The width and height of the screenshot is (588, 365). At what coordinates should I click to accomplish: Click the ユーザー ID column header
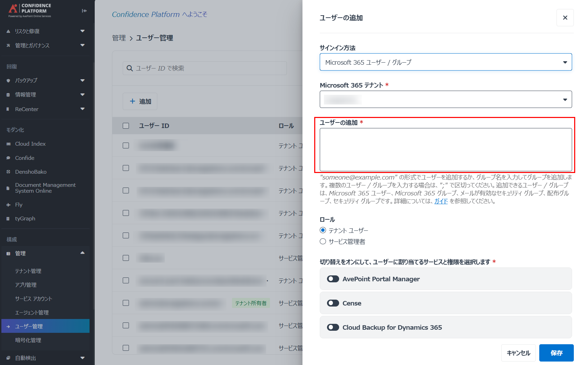tap(154, 126)
